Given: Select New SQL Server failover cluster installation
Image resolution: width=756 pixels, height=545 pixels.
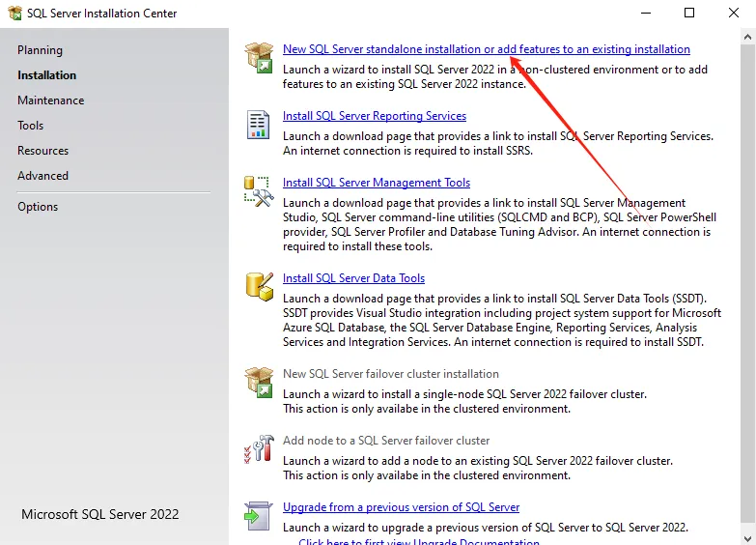Looking at the screenshot, I should [391, 374].
